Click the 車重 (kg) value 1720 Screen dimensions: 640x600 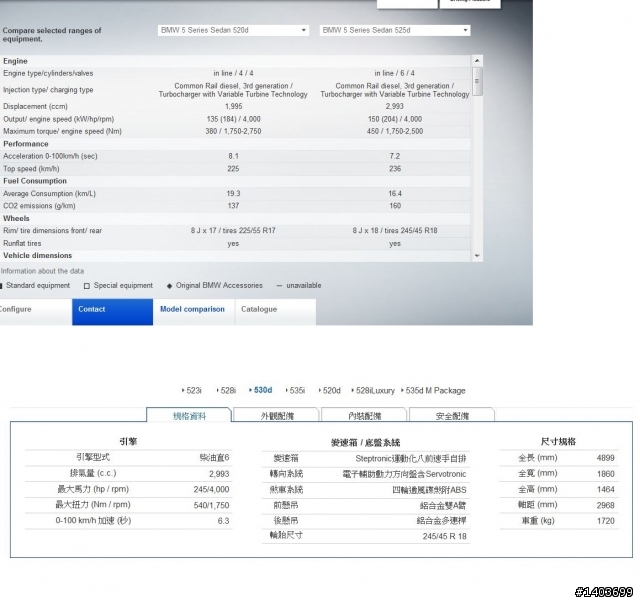pos(605,521)
